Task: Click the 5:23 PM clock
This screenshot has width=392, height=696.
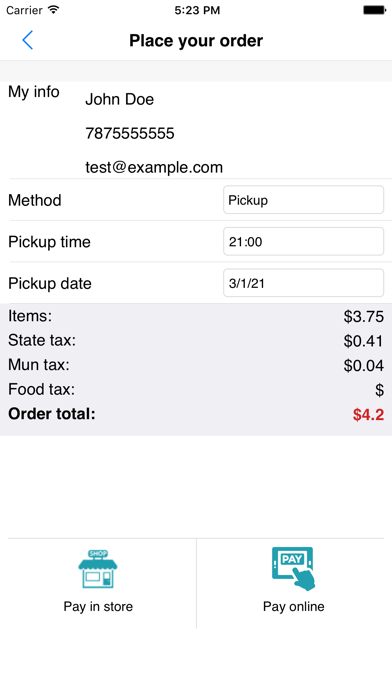Action: (x=197, y=10)
